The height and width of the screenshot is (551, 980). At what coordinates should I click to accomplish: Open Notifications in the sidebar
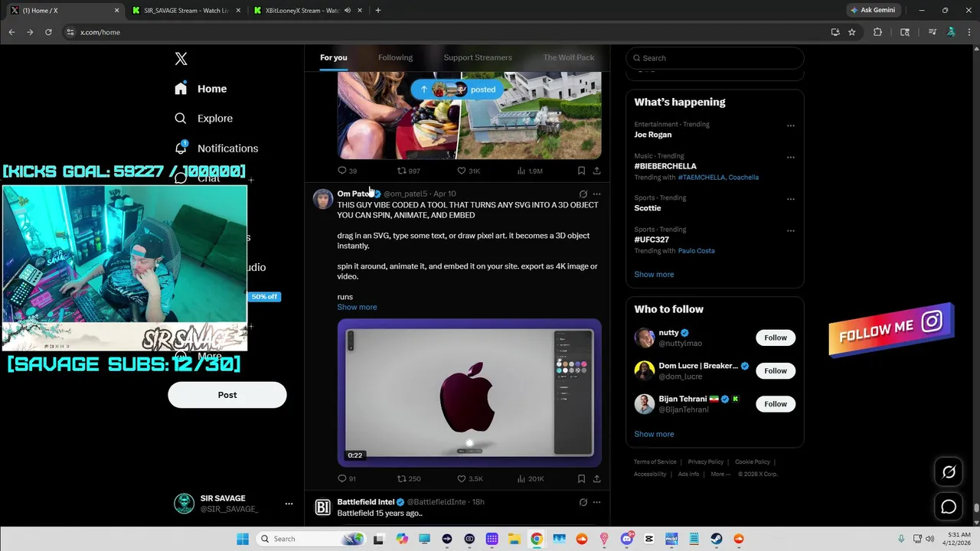pyautogui.click(x=217, y=148)
